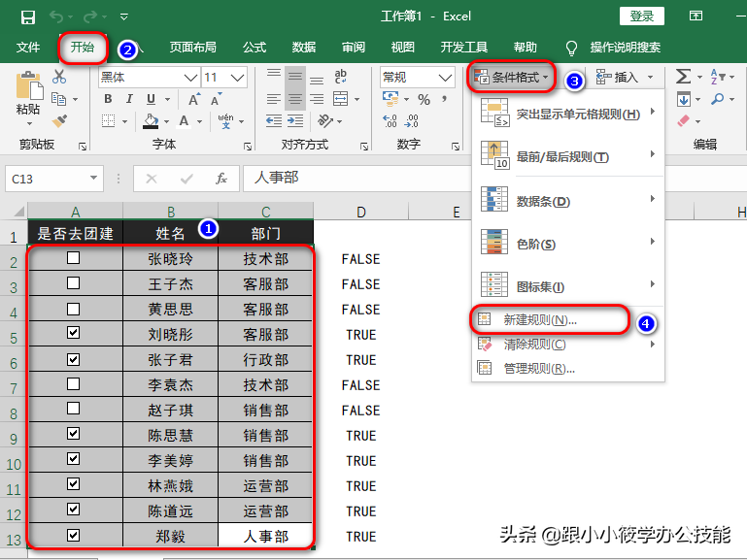The height and width of the screenshot is (560, 747).
Task: Switch to the Developer (开发工具) tab
Action: click(x=464, y=48)
